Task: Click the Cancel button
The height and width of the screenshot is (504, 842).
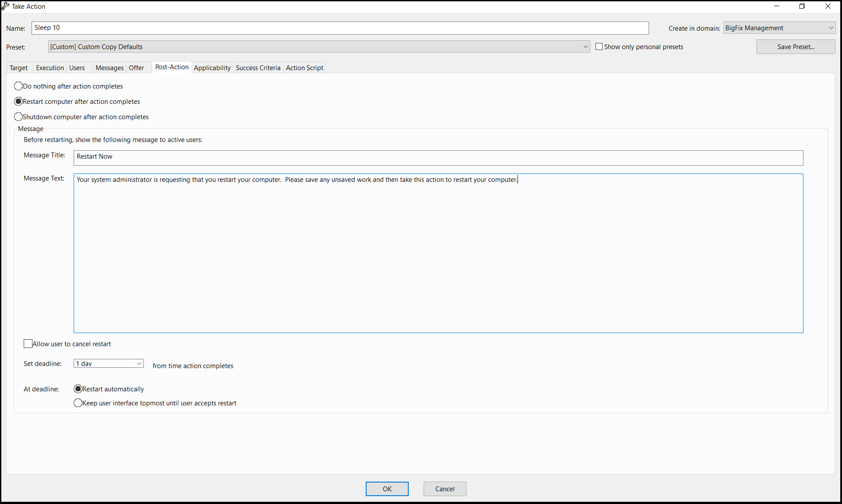Action: [445, 489]
